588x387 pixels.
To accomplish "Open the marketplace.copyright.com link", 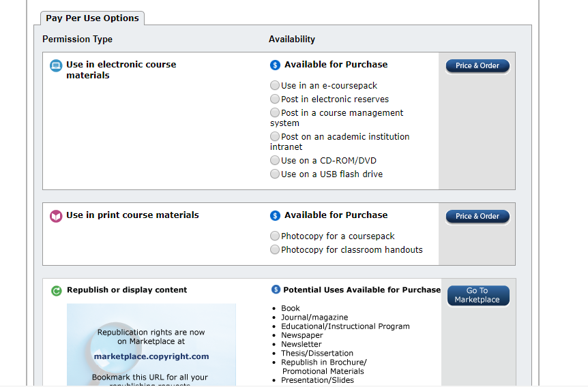I will 151,356.
